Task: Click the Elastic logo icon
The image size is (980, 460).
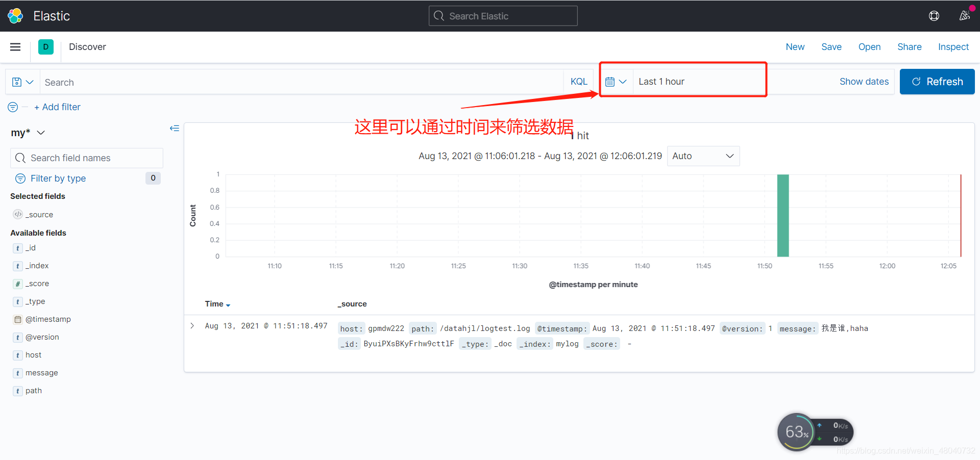Action: 15,16
